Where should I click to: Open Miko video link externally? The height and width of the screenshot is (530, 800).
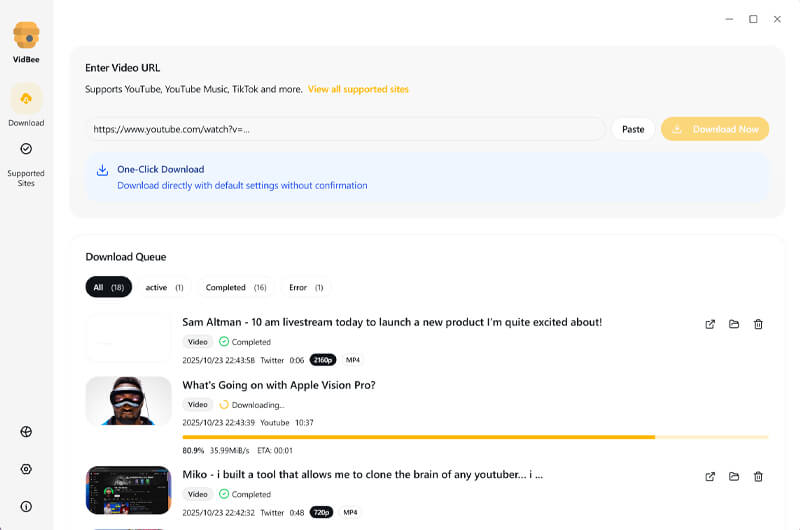[x=710, y=476]
